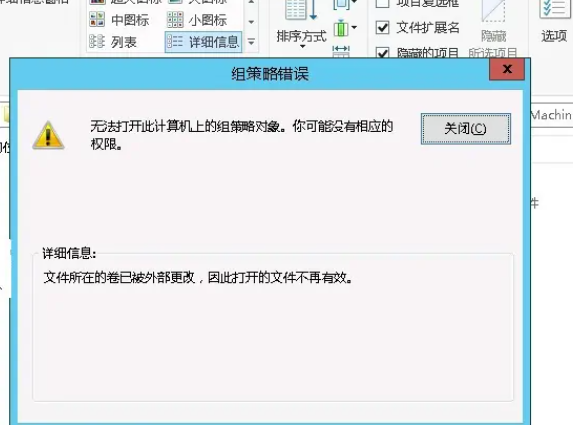Select the 小图标 view option

[197, 20]
